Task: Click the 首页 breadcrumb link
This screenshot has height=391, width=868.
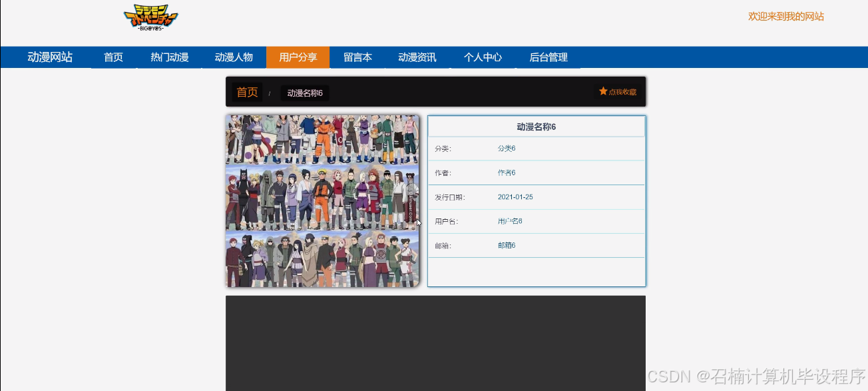Action: click(247, 93)
